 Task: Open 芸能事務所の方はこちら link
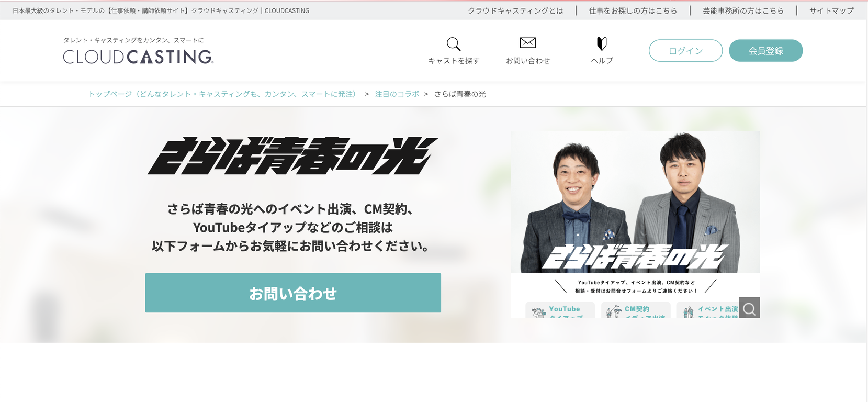(743, 10)
